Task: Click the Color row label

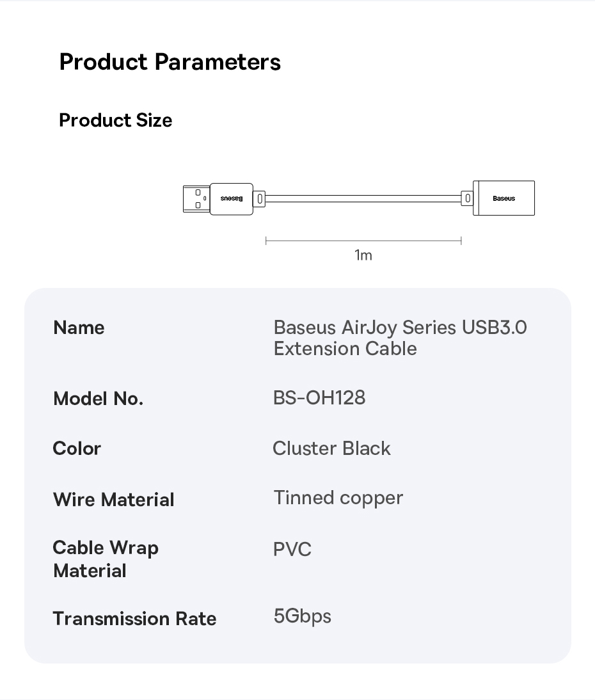Action: [x=77, y=449]
